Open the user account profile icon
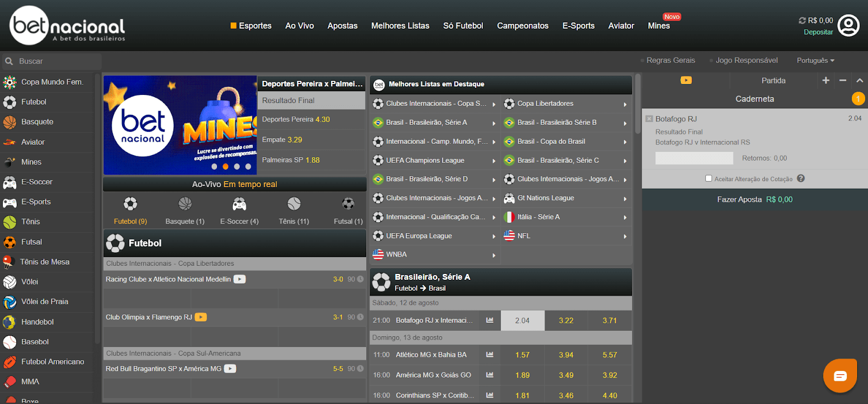Image resolution: width=868 pixels, height=404 pixels. [848, 25]
